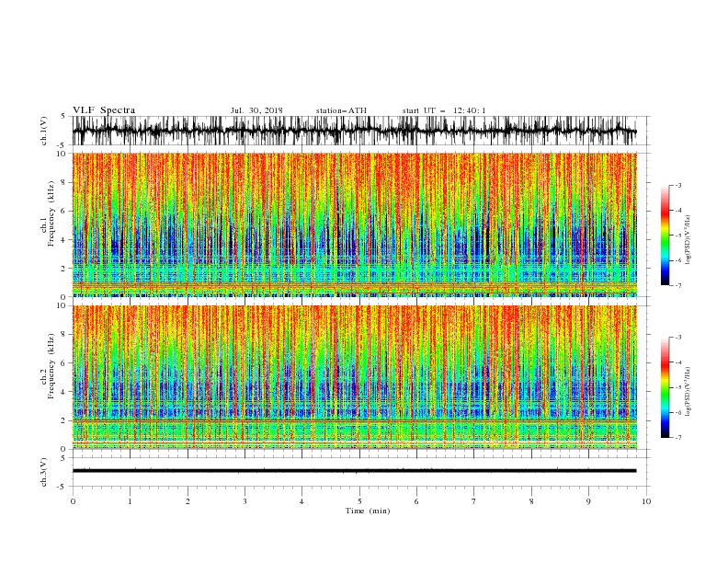
Task: Click the 'VLF Spectra' title text
Action: (104, 110)
